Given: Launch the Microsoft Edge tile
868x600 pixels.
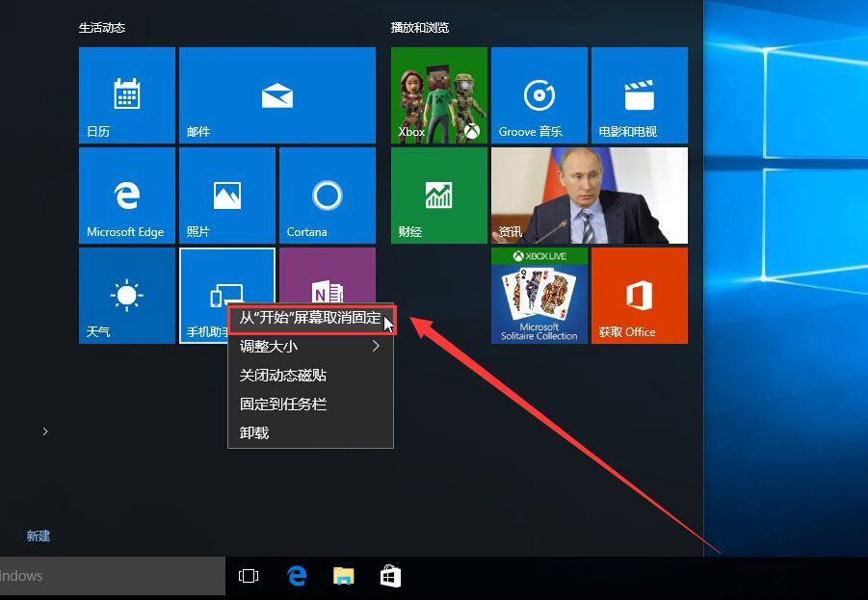Looking at the screenshot, I should (x=127, y=196).
